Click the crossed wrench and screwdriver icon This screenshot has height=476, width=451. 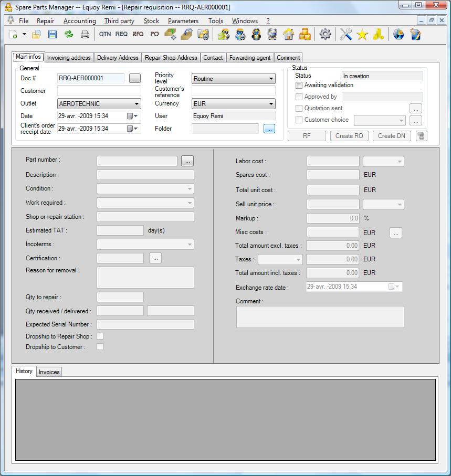[x=345, y=34]
